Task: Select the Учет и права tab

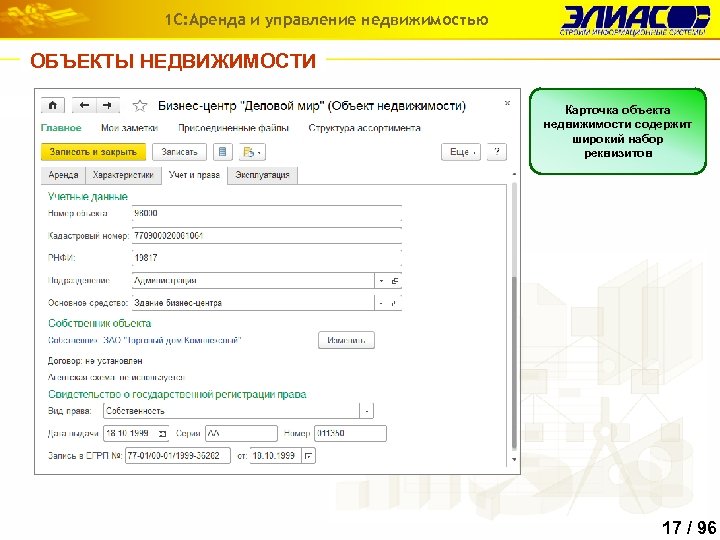Action: pos(194,175)
